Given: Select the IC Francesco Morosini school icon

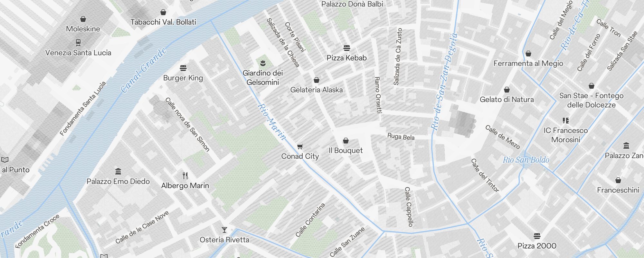Looking at the screenshot, I should 566,121.
